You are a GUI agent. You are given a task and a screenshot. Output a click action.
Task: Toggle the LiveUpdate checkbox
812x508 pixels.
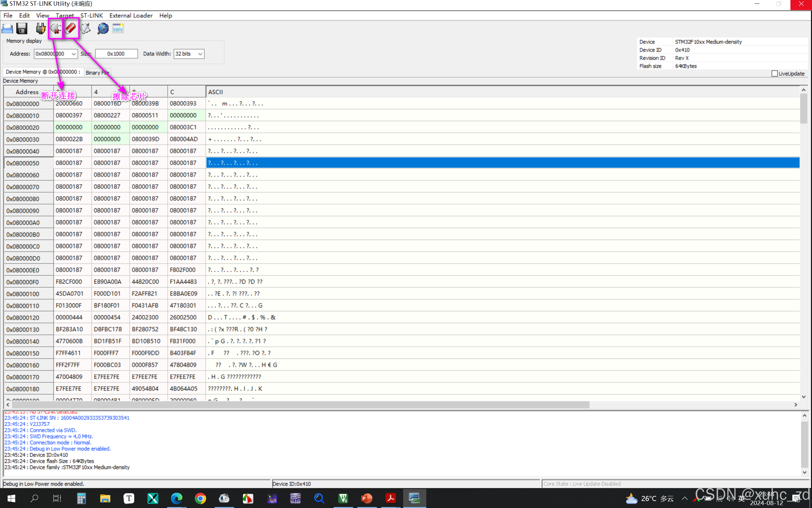coord(775,74)
